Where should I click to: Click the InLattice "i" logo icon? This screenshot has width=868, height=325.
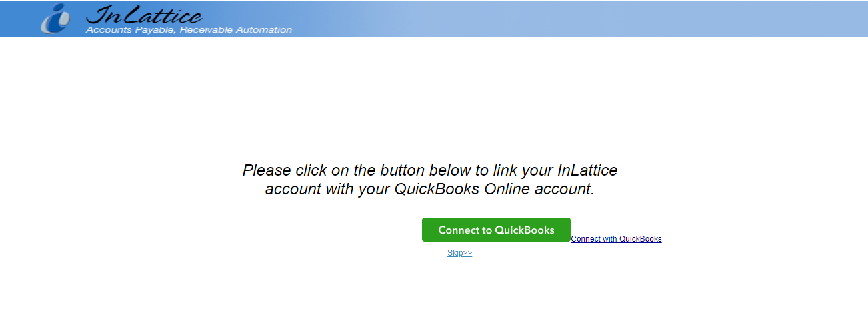[55, 19]
